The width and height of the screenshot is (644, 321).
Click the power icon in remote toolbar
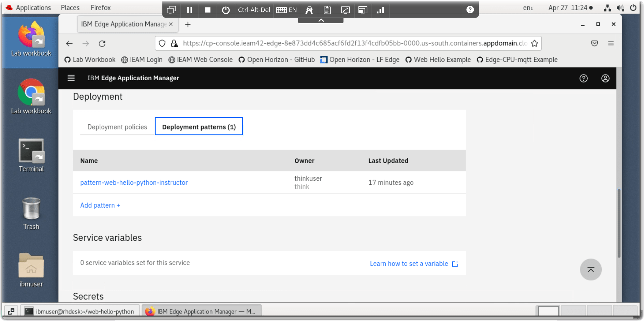pyautogui.click(x=226, y=10)
